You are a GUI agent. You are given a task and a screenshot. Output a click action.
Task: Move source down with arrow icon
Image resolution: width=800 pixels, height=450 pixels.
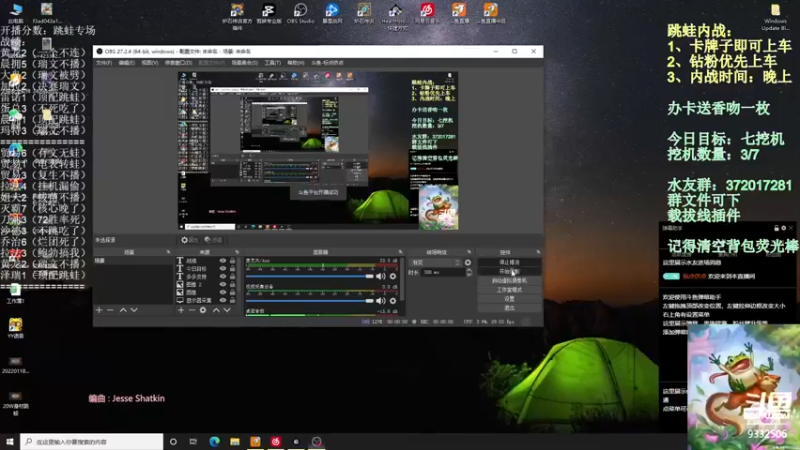pos(227,310)
